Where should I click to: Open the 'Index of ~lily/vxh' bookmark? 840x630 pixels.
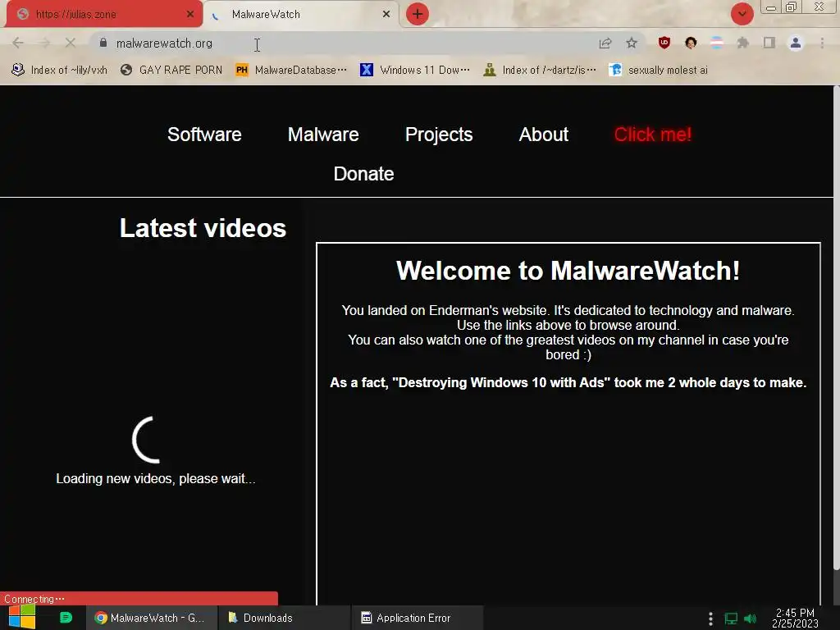tap(59, 71)
